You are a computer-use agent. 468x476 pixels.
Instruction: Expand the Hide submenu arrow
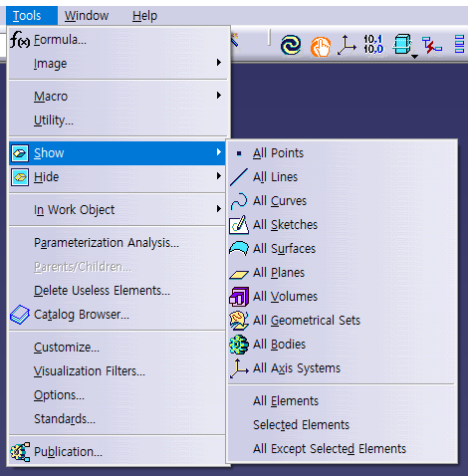(x=219, y=176)
